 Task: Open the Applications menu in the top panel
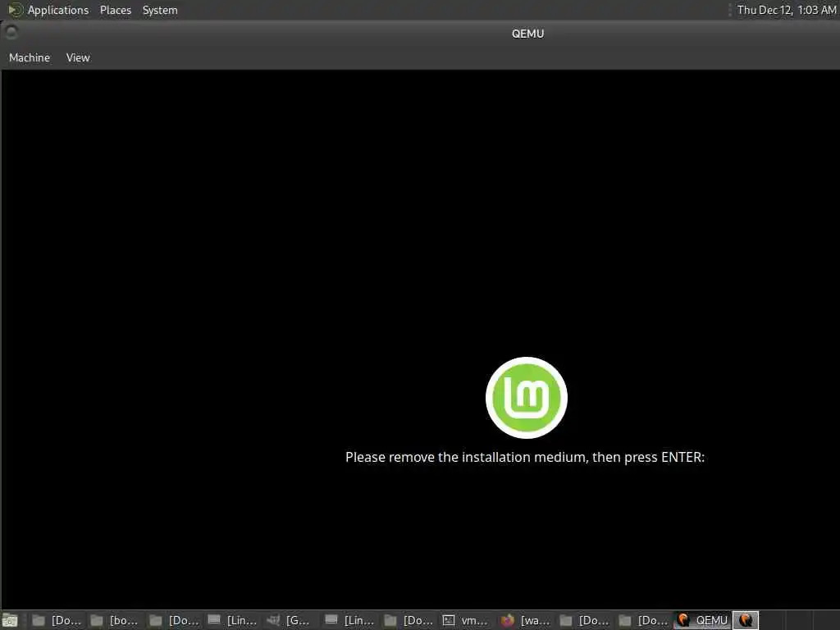click(x=58, y=10)
